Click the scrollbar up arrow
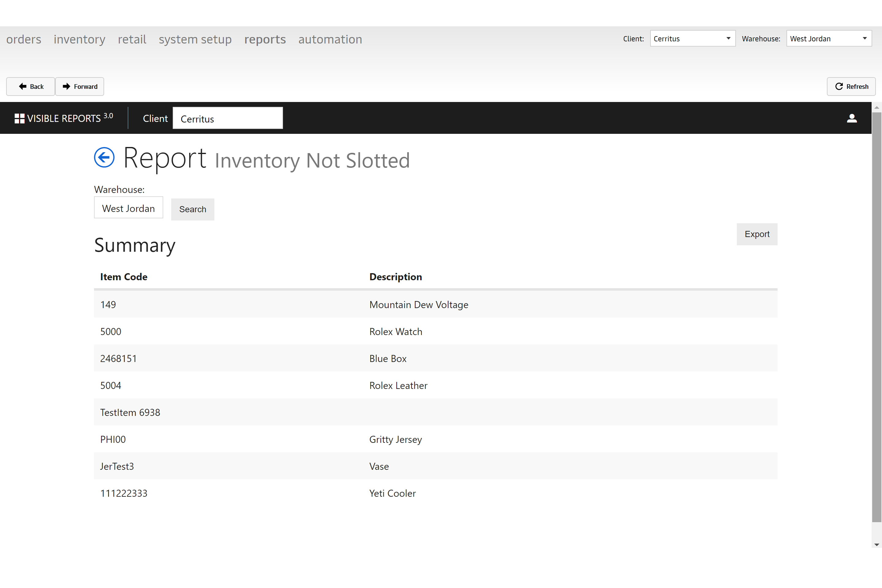The width and height of the screenshot is (882, 588). coord(876,107)
